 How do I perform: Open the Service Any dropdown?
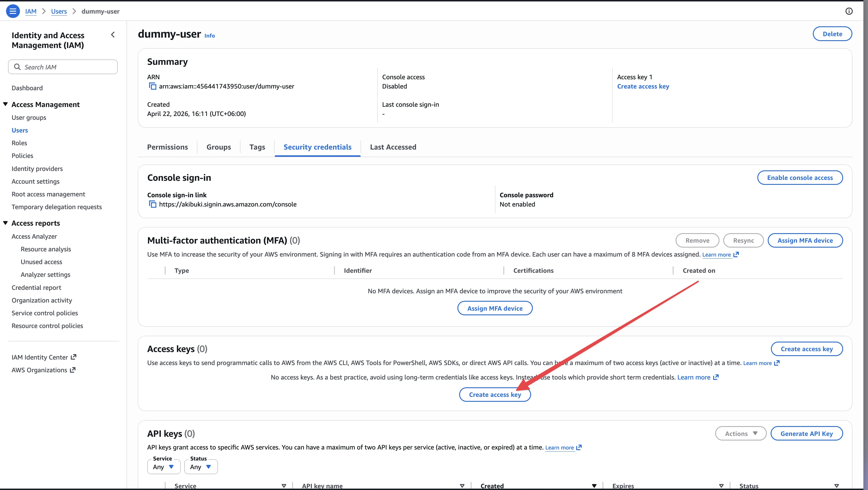(164, 466)
